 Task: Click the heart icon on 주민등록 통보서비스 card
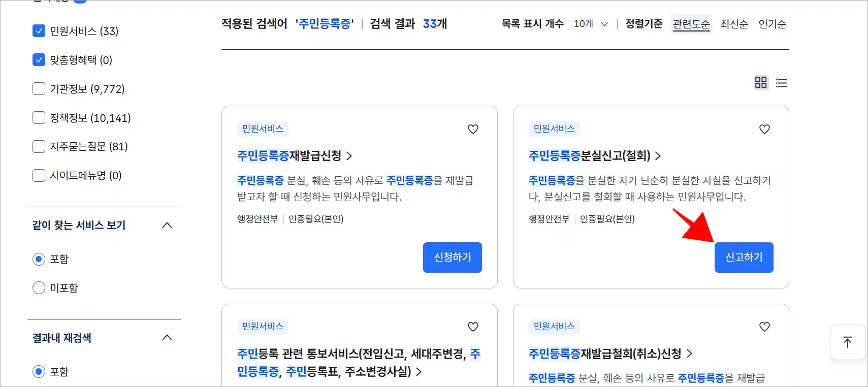point(473,327)
